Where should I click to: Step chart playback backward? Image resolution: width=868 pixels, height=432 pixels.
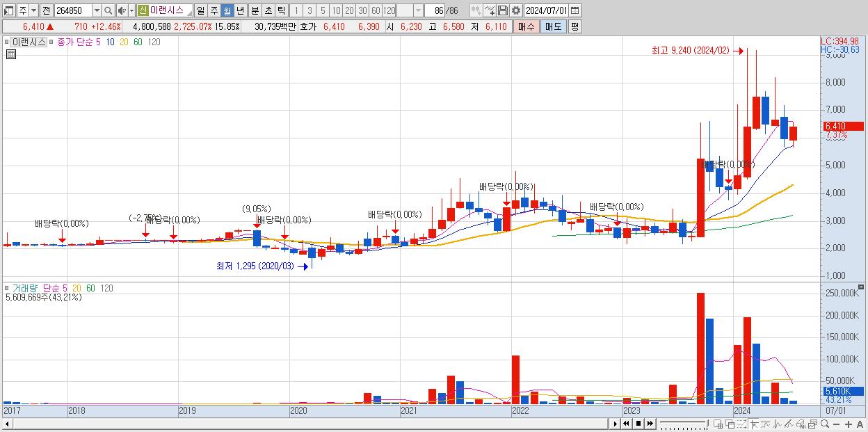pyautogui.click(x=626, y=424)
